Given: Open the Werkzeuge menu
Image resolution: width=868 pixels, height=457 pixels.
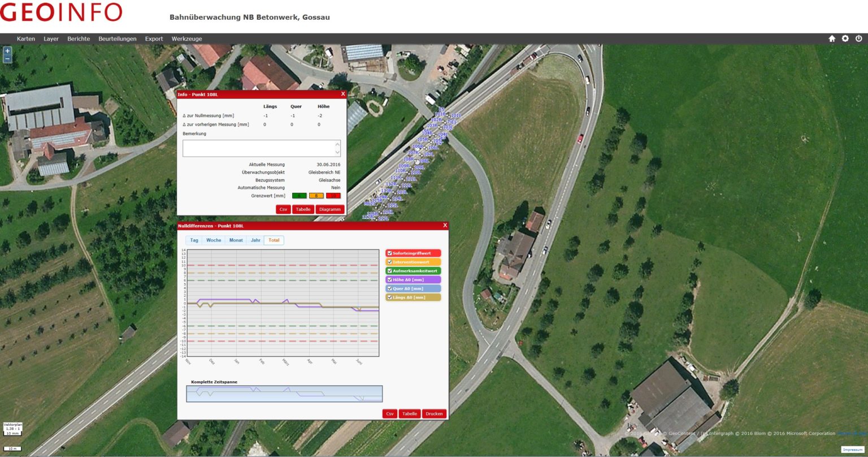Looking at the screenshot, I should coord(188,38).
